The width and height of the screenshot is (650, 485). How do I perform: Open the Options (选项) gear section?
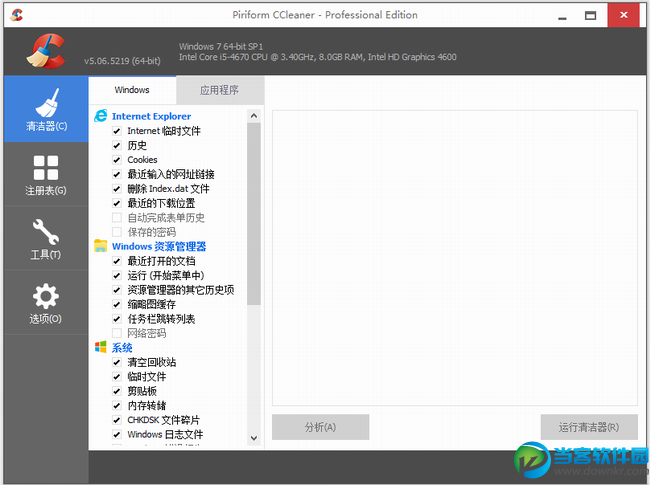pyautogui.click(x=46, y=303)
